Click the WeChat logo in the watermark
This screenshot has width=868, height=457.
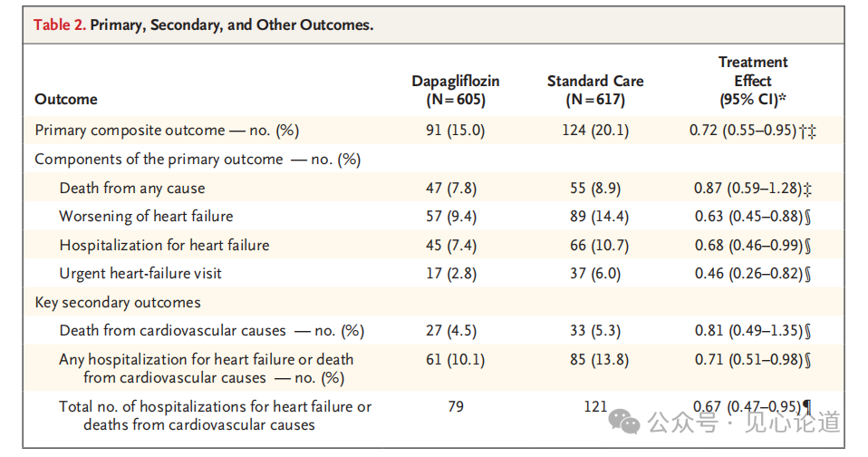click(625, 421)
